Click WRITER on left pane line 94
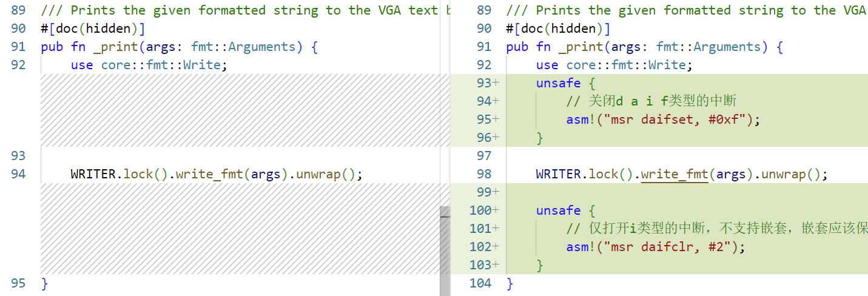This screenshot has height=296, width=868. click(x=93, y=174)
